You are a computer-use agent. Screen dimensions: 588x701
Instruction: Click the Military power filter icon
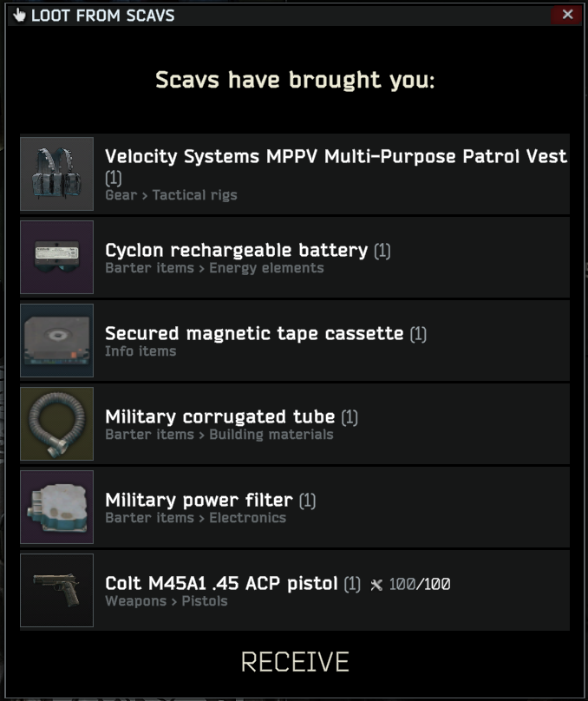click(x=56, y=507)
